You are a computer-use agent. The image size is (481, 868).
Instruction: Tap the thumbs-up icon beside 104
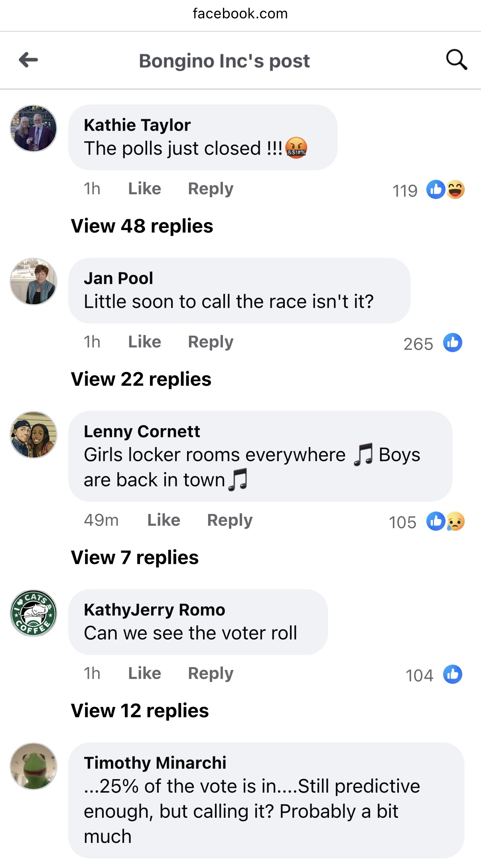pyautogui.click(x=453, y=675)
